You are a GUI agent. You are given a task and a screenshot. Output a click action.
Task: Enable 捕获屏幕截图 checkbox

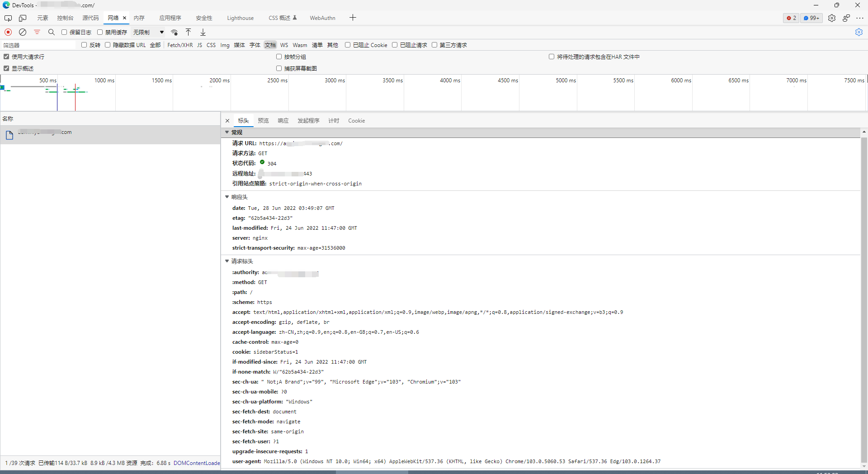tap(279, 68)
